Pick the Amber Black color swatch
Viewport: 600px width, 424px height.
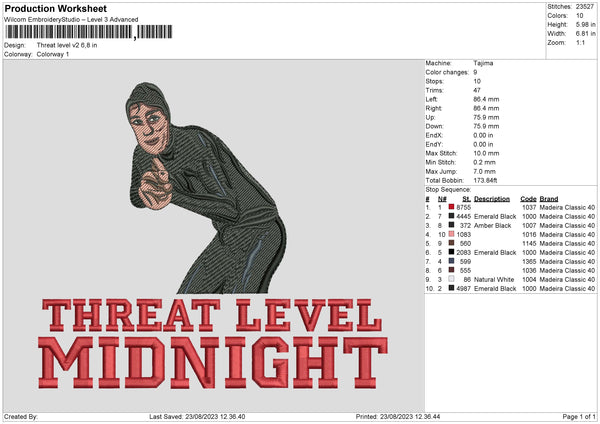click(x=452, y=225)
